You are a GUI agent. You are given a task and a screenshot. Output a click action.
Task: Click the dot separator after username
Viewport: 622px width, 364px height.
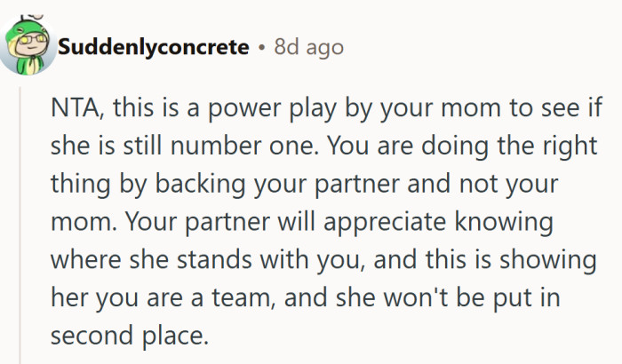tap(260, 47)
